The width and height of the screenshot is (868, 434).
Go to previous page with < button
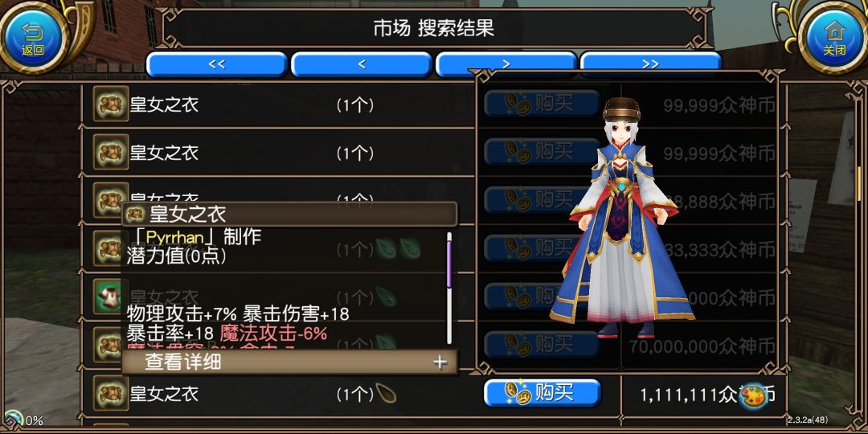tap(362, 64)
